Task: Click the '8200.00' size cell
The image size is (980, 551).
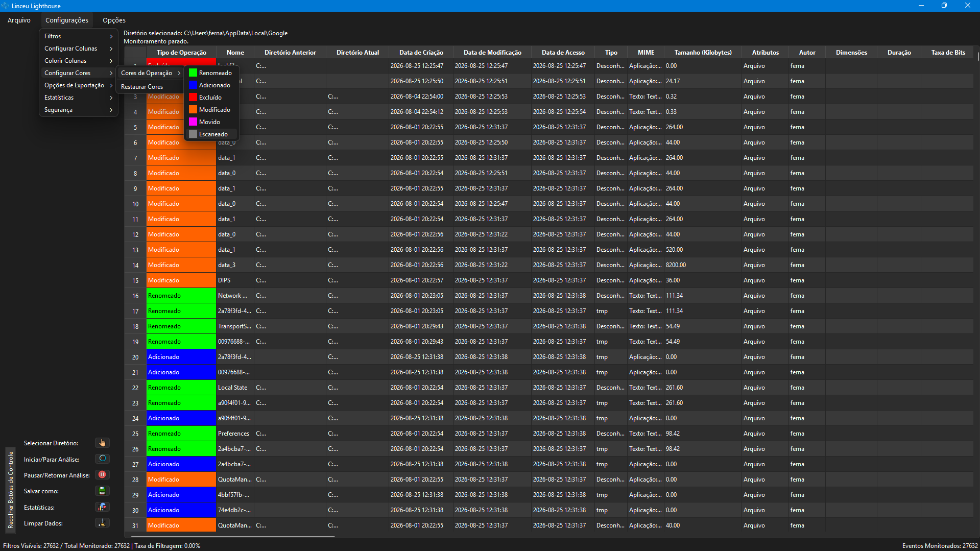Action: (x=703, y=265)
